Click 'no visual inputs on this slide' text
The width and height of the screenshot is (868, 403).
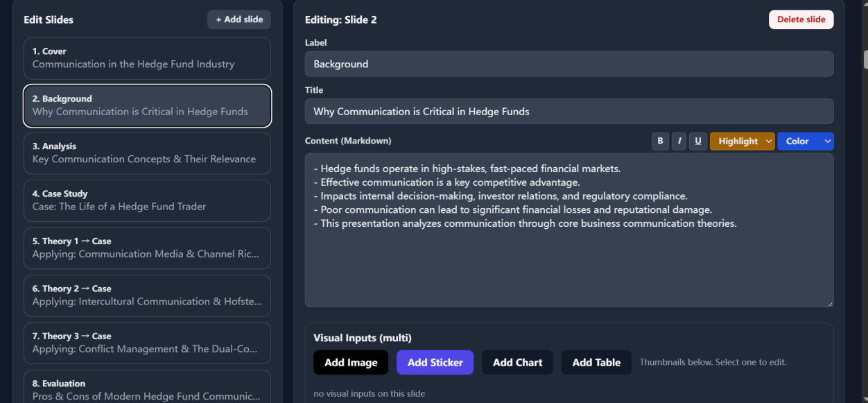click(x=370, y=393)
